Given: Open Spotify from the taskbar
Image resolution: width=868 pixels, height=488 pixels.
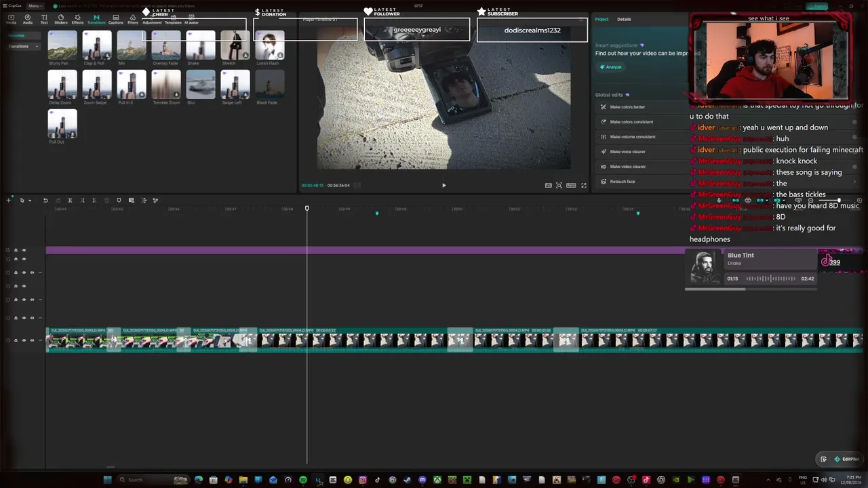Looking at the screenshot, I should coord(303,480).
